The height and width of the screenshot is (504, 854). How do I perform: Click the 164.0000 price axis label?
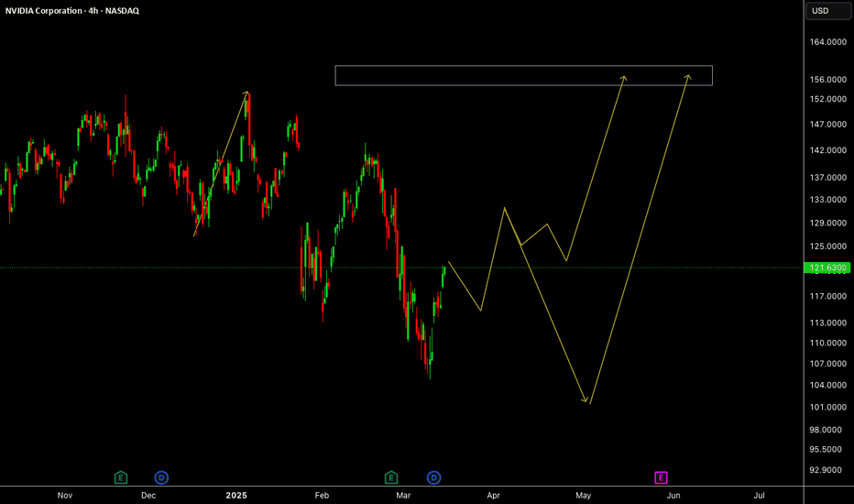pyautogui.click(x=827, y=42)
